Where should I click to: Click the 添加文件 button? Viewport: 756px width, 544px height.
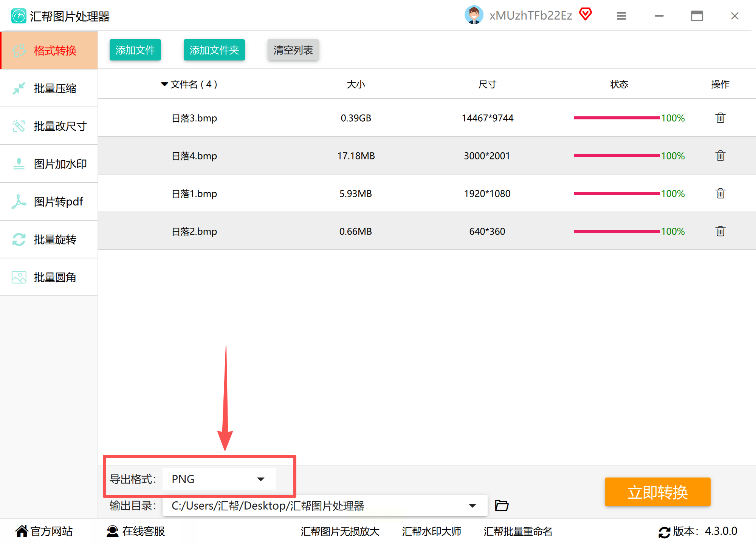135,50
